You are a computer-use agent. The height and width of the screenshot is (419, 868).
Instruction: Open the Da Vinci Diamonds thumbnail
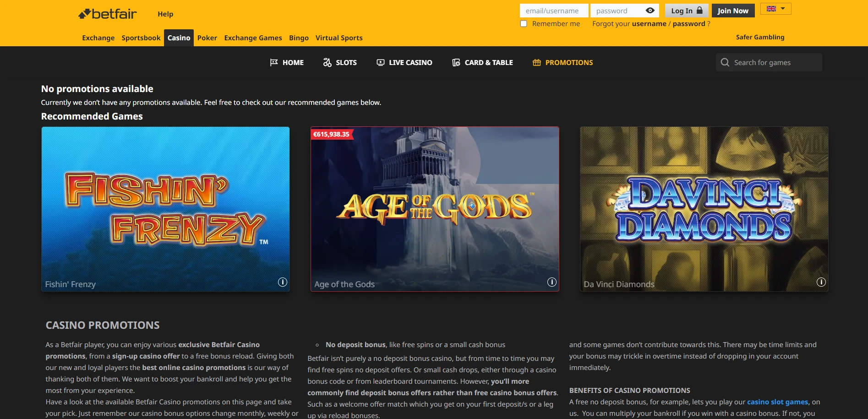click(704, 209)
